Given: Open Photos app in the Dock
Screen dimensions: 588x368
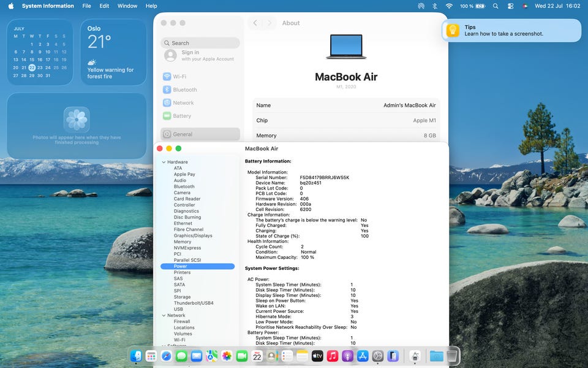Looking at the screenshot, I should (x=227, y=356).
